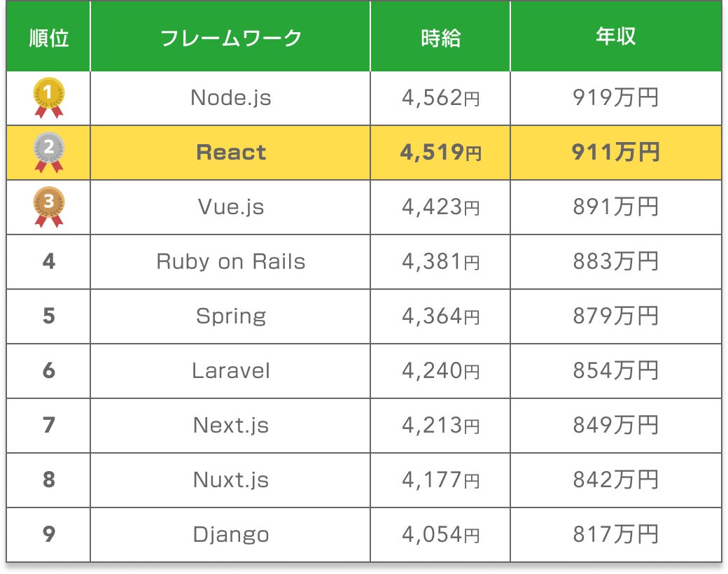
Task: Click the Node.js framework name
Action: 230,98
